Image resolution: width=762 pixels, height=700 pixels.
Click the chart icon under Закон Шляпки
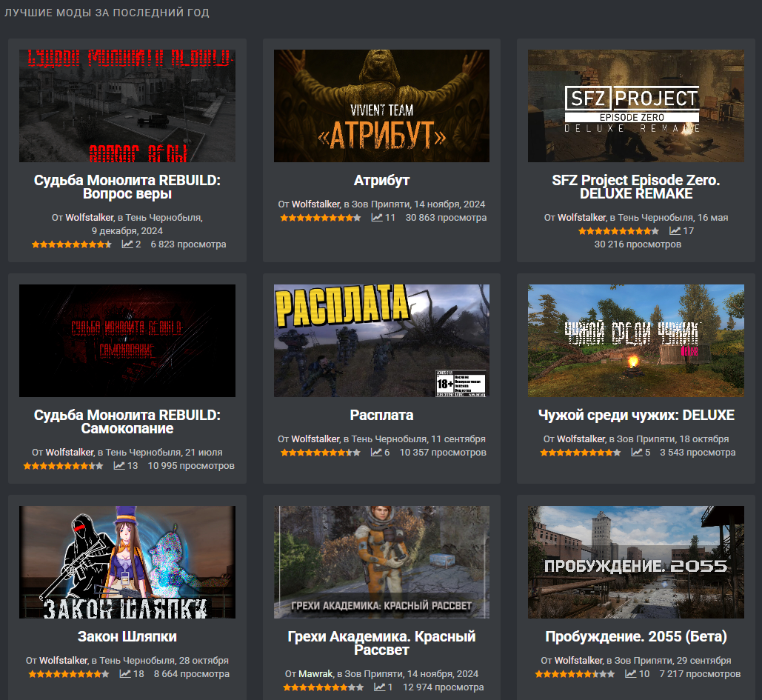click(125, 674)
